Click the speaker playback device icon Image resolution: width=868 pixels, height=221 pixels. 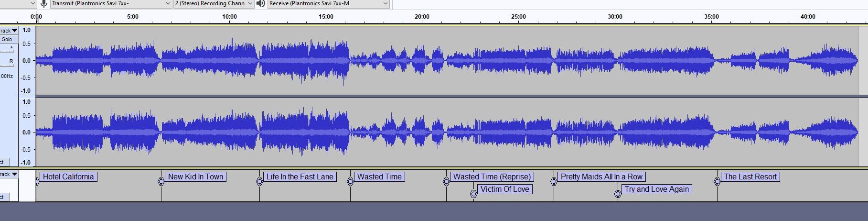(260, 4)
